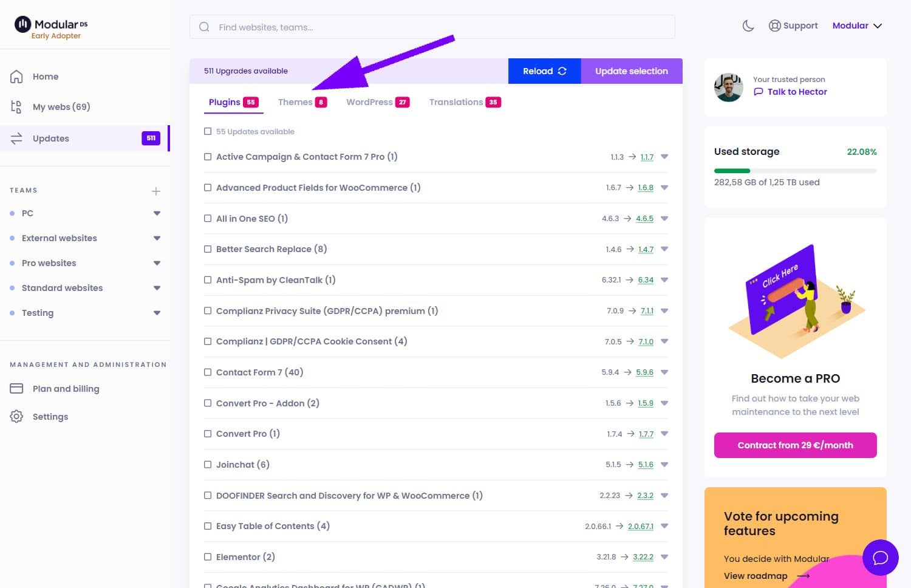Click the View roadmap arrow icon
911x588 pixels.
tap(803, 576)
